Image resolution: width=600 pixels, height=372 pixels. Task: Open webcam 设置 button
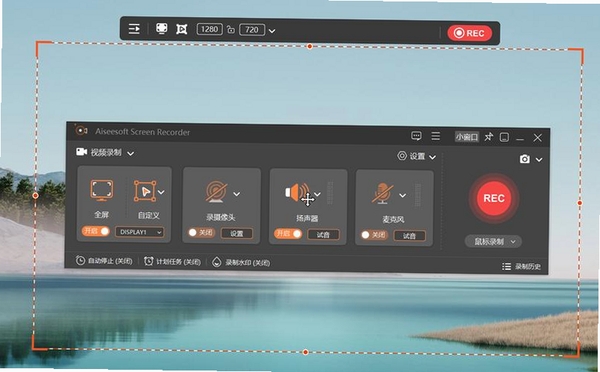(x=237, y=233)
